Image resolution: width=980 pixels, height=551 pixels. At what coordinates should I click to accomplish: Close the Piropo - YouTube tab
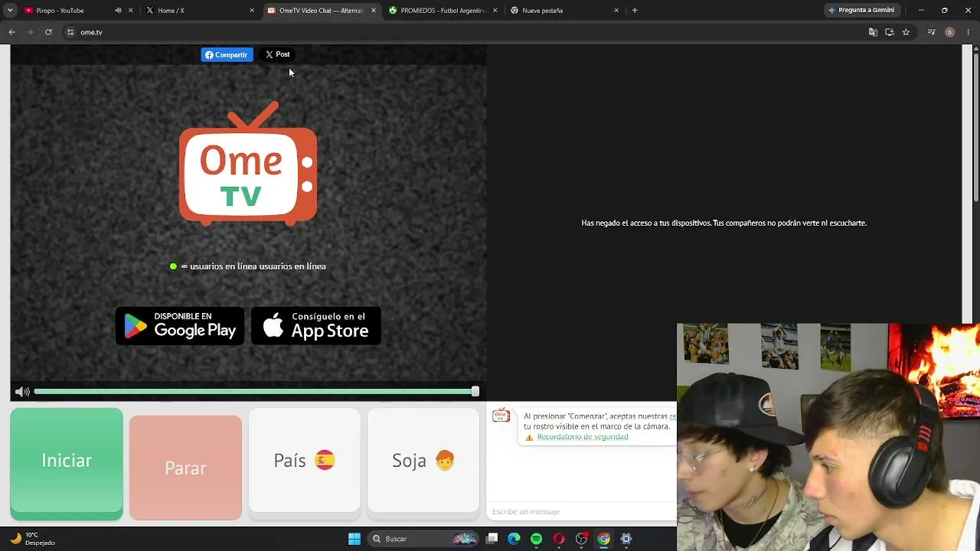click(x=131, y=11)
